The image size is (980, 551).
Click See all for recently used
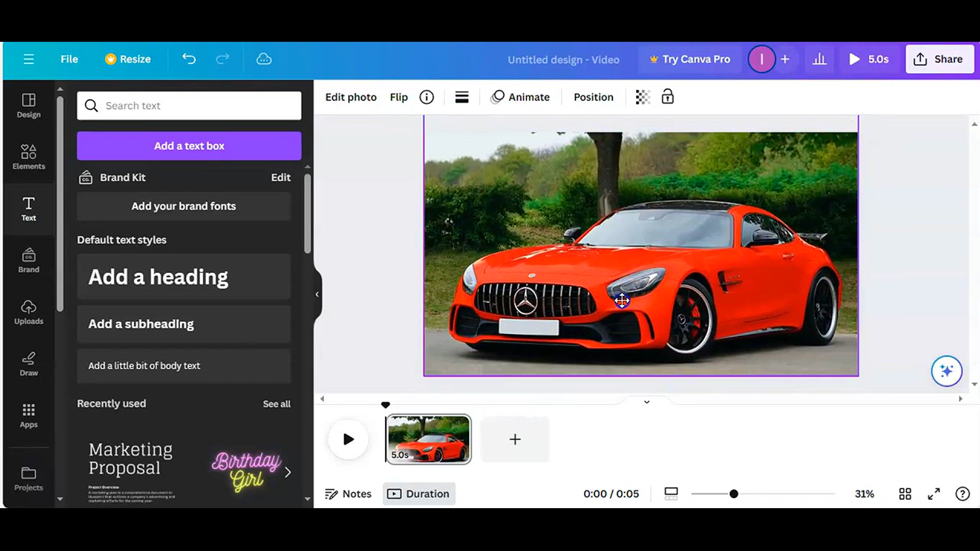(277, 404)
